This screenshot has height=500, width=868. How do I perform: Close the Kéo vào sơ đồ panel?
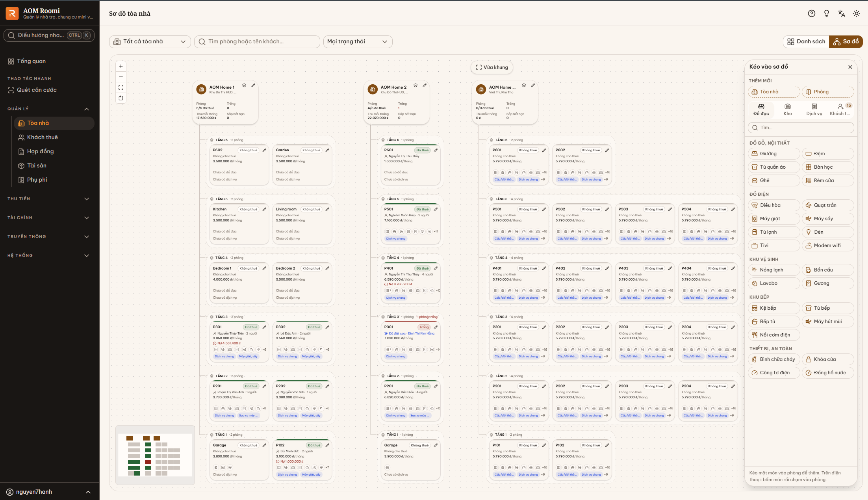point(850,67)
